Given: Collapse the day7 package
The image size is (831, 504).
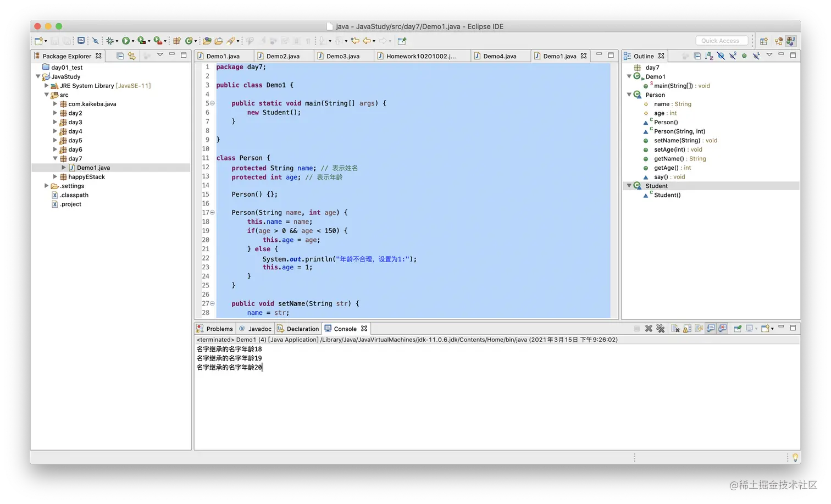Looking at the screenshot, I should pyautogui.click(x=55, y=158).
